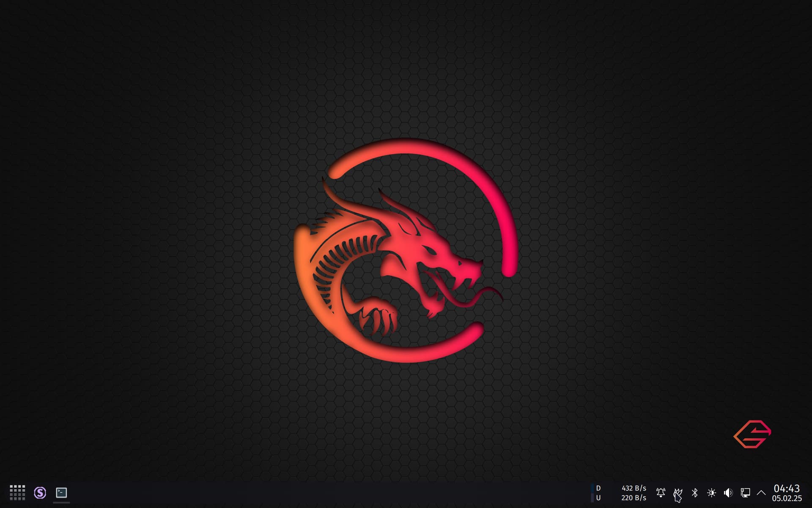Click the date 05.02.25
812x508 pixels.
click(787, 498)
